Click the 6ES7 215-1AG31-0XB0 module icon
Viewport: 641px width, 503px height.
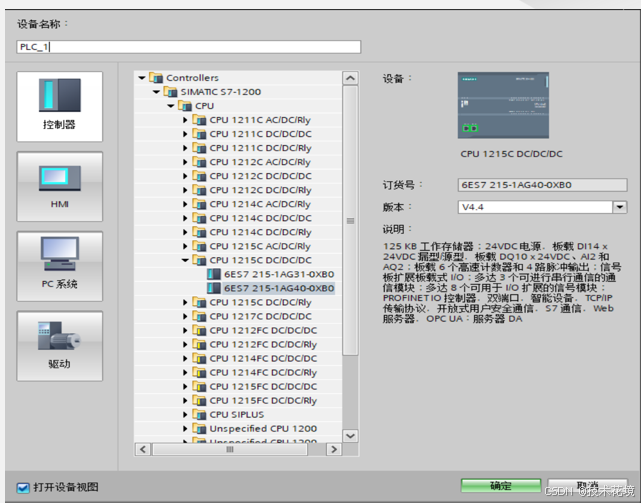click(x=214, y=274)
